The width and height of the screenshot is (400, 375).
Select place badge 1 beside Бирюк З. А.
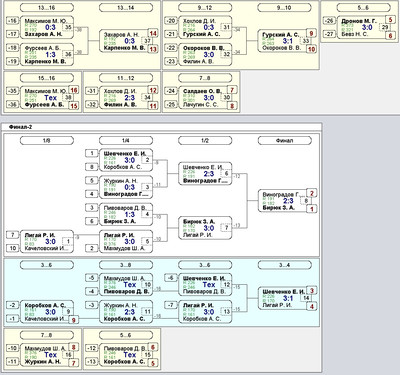312,209
